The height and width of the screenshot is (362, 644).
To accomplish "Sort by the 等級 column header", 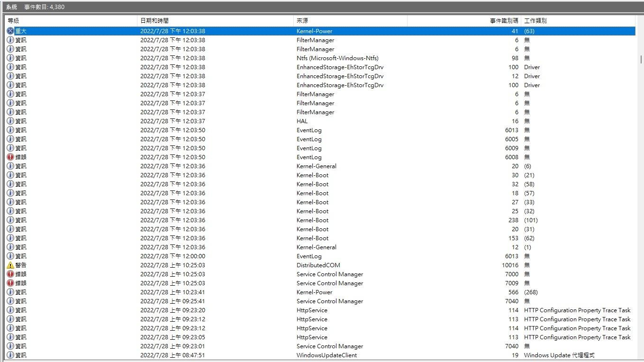I will [71, 21].
